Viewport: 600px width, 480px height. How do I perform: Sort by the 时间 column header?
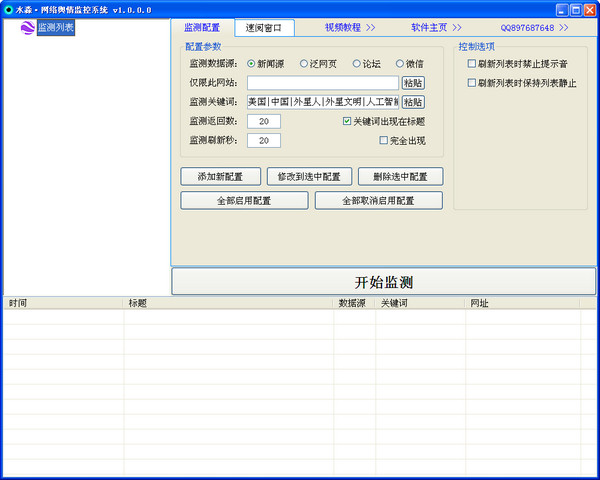point(64,303)
